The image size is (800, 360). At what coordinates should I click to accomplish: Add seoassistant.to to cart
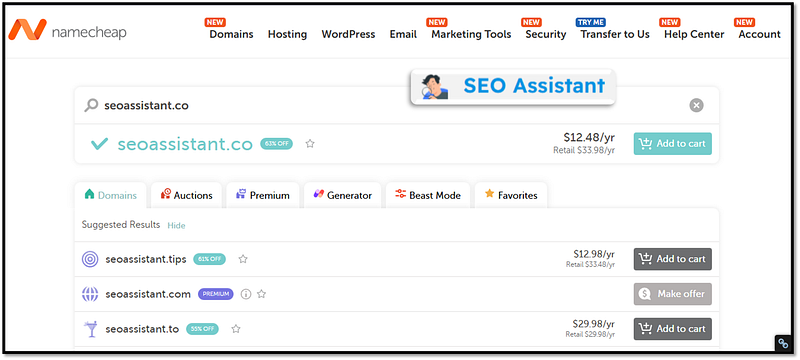(672, 329)
